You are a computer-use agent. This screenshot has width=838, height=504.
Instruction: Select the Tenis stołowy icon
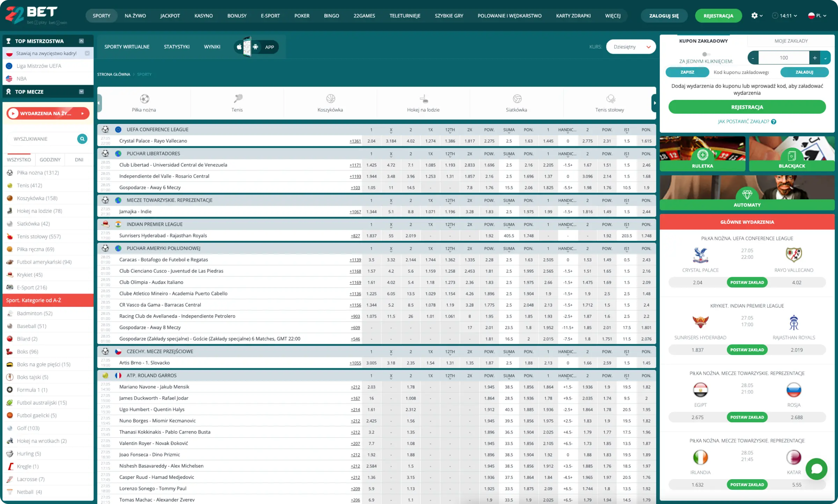[610, 99]
